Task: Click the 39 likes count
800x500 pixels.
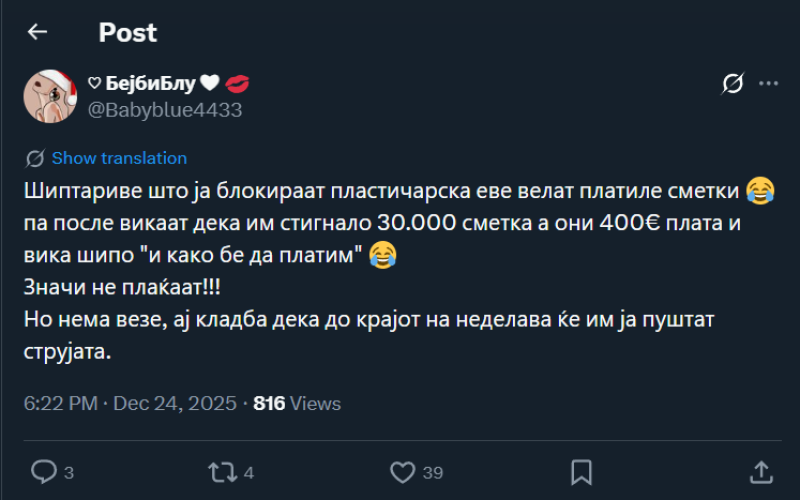Action: 433,472
